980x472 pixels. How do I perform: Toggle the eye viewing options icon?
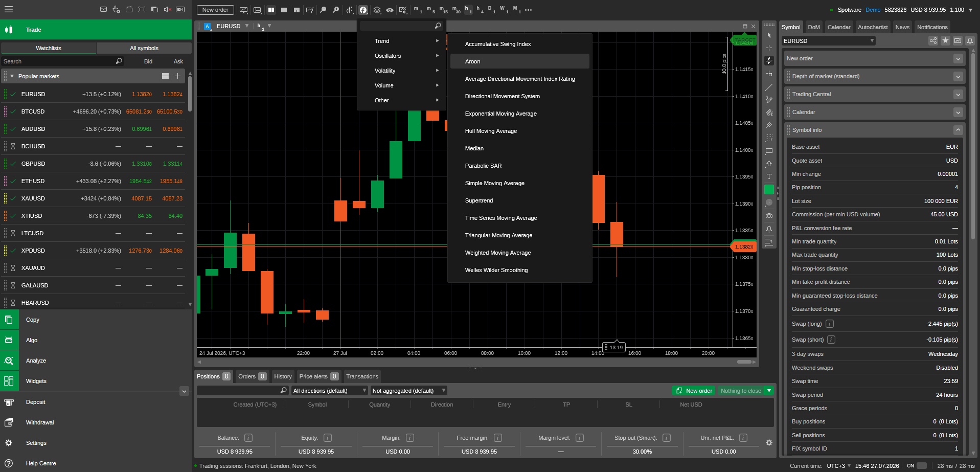pos(390,10)
